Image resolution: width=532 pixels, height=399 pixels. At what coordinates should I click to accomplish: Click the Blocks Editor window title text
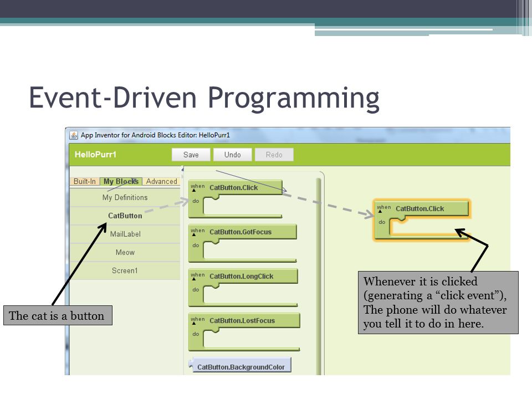click(155, 135)
